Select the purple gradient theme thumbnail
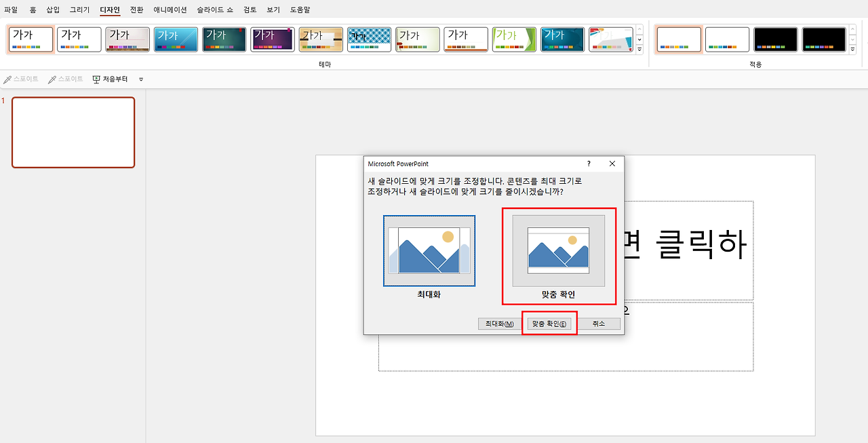 coord(273,39)
